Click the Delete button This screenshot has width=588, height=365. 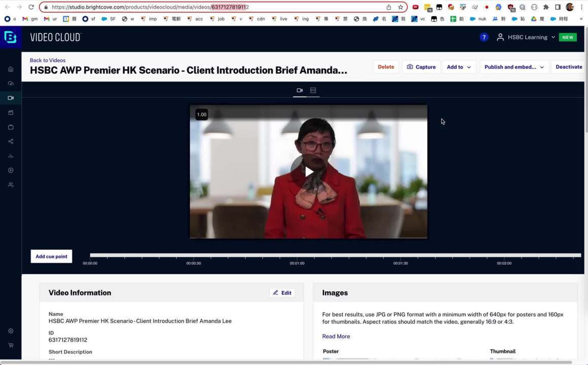(x=386, y=67)
